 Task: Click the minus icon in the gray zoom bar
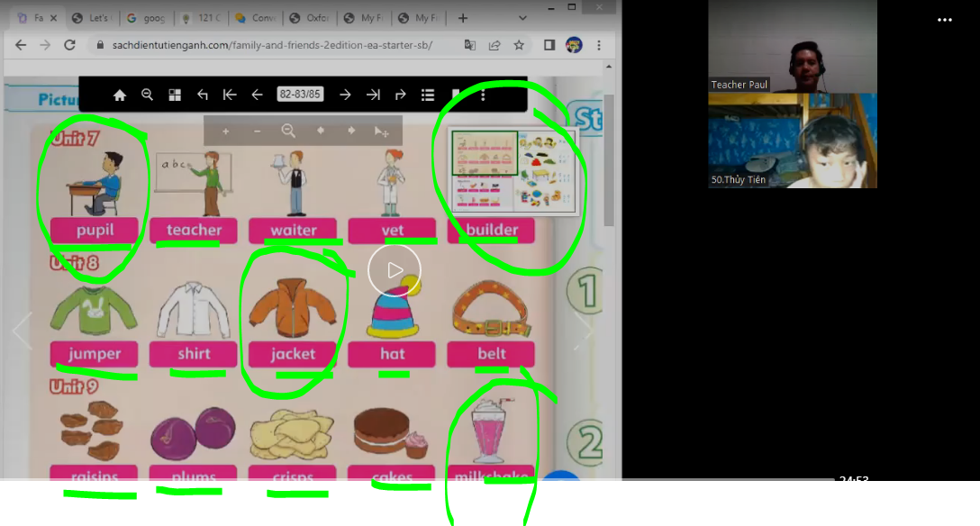[257, 131]
